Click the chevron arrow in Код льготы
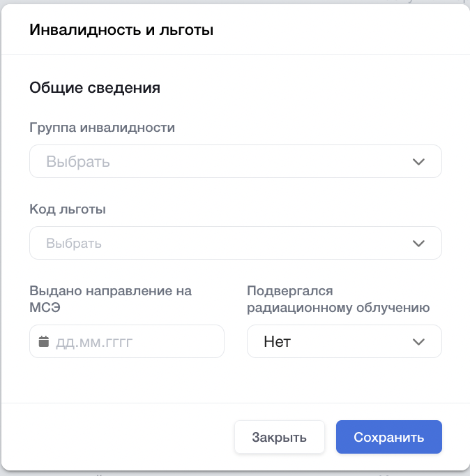This screenshot has height=476, width=470. pyautogui.click(x=418, y=244)
